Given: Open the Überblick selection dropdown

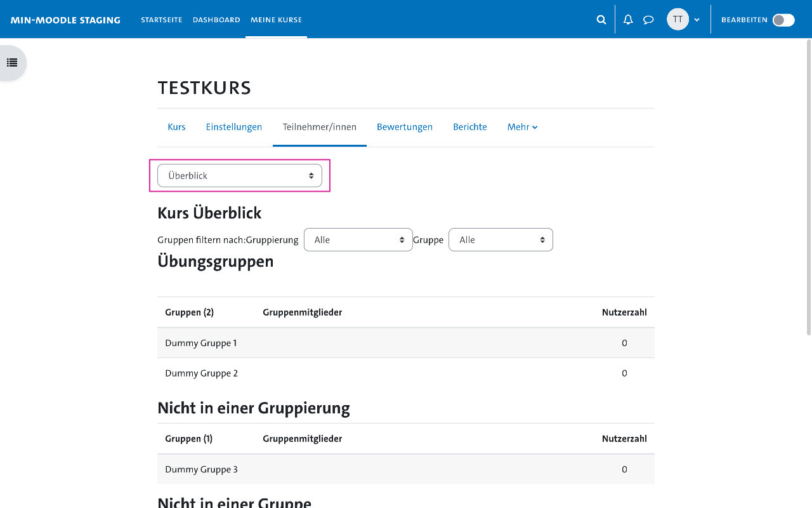Looking at the screenshot, I should click(x=240, y=176).
